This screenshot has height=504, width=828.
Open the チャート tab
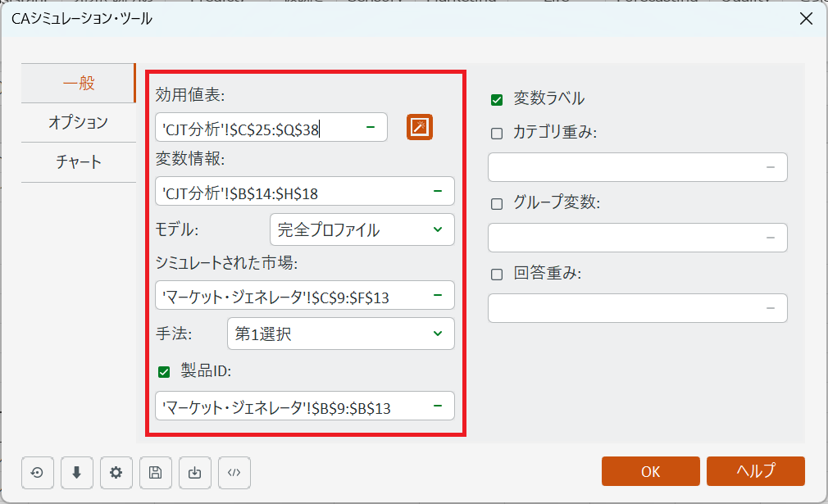point(78,161)
